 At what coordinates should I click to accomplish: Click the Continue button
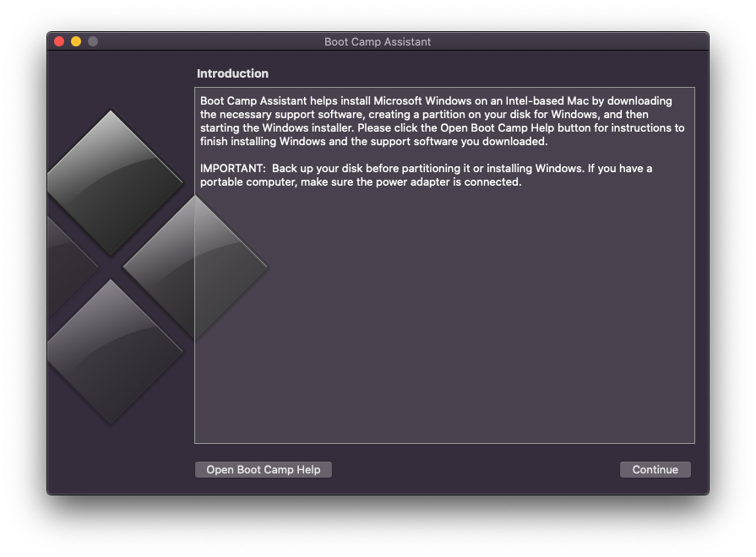click(655, 470)
